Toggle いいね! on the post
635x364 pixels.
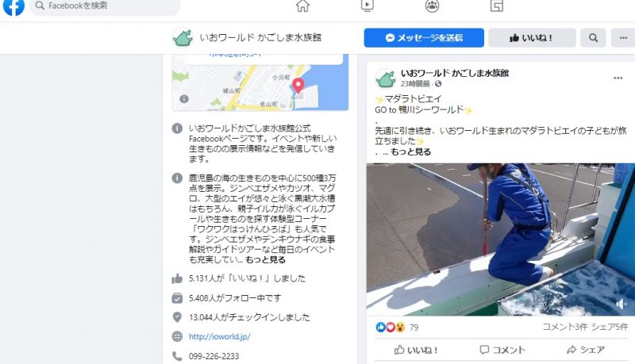[x=416, y=350]
